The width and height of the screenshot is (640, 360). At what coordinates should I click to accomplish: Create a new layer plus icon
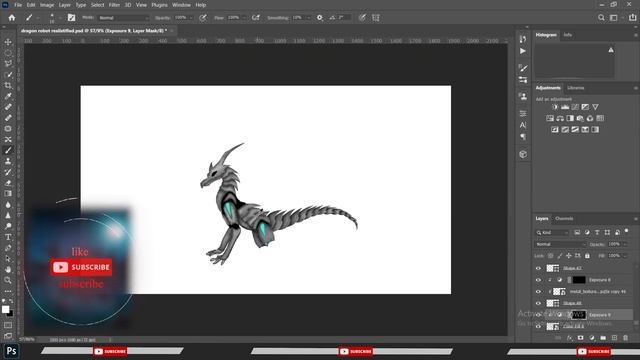(x=614, y=338)
